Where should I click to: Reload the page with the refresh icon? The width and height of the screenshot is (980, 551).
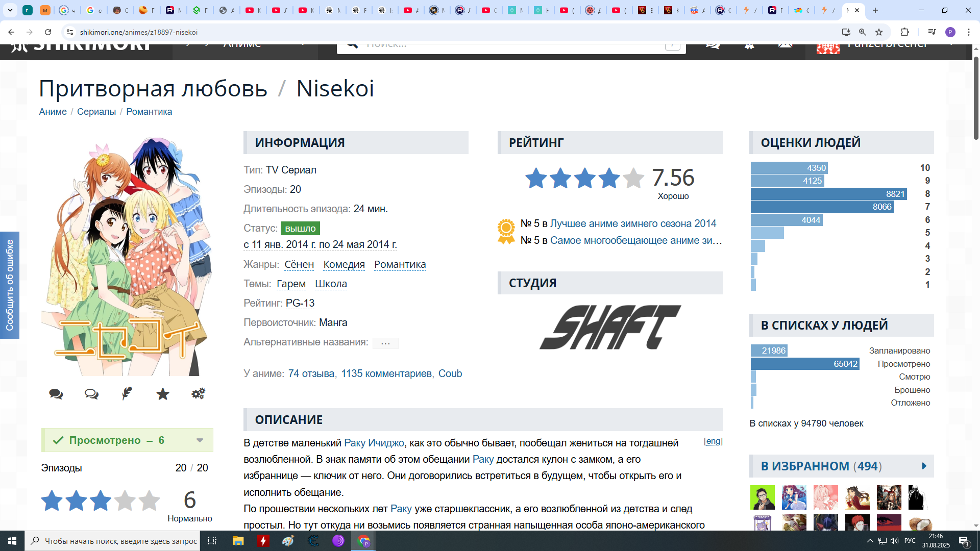click(48, 32)
